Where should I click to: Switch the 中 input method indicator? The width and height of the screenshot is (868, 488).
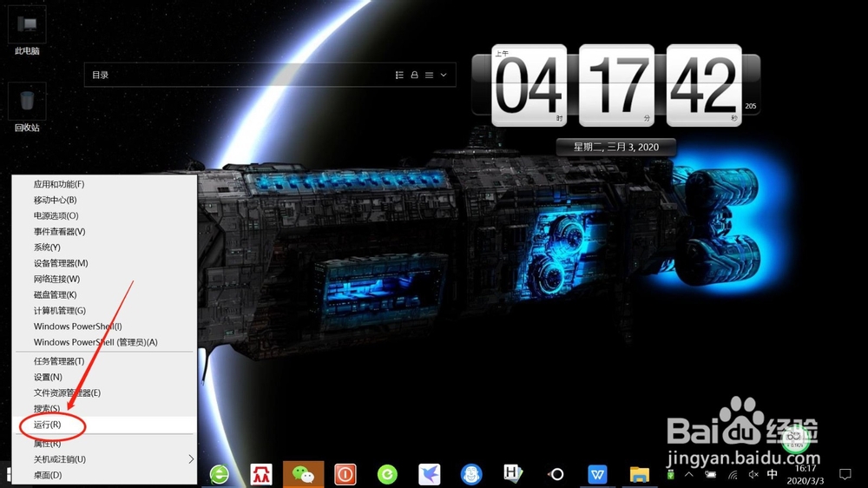[773, 475]
